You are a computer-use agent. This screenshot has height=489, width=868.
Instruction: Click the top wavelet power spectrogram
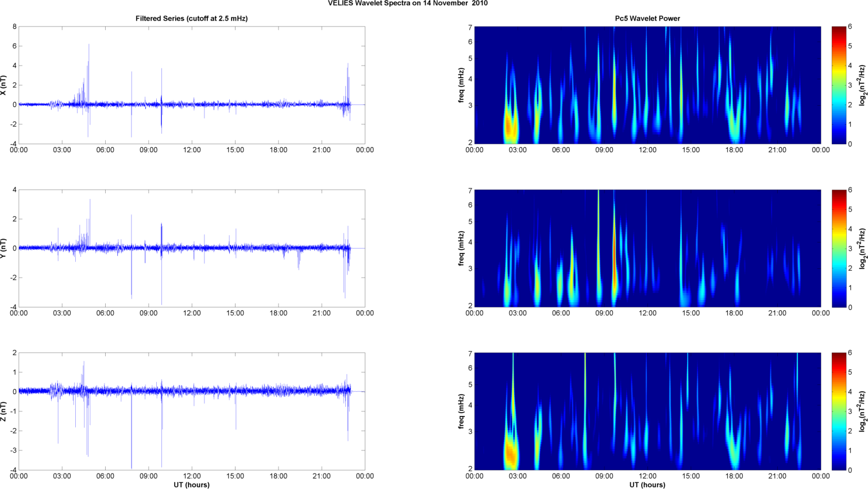click(x=647, y=85)
